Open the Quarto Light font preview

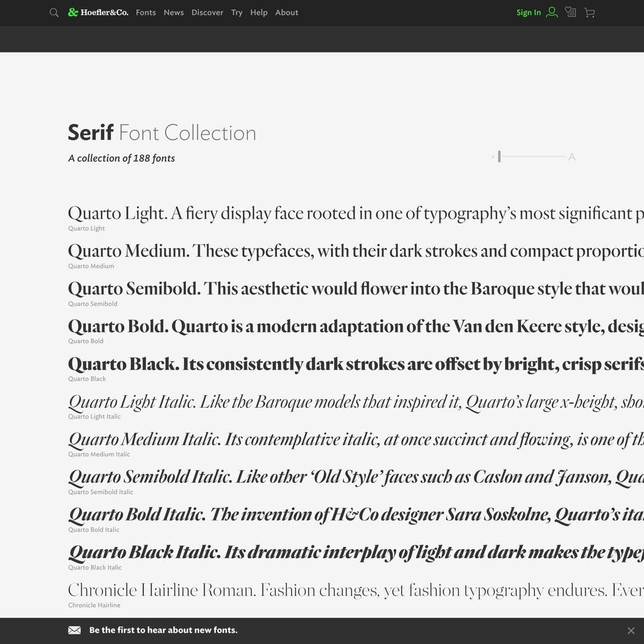(215, 213)
